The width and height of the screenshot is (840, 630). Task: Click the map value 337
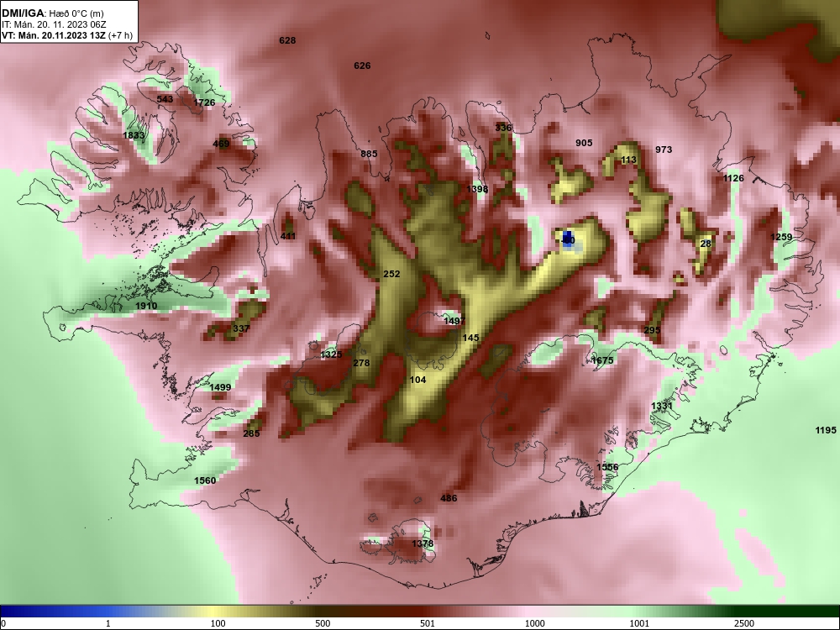coord(241,328)
